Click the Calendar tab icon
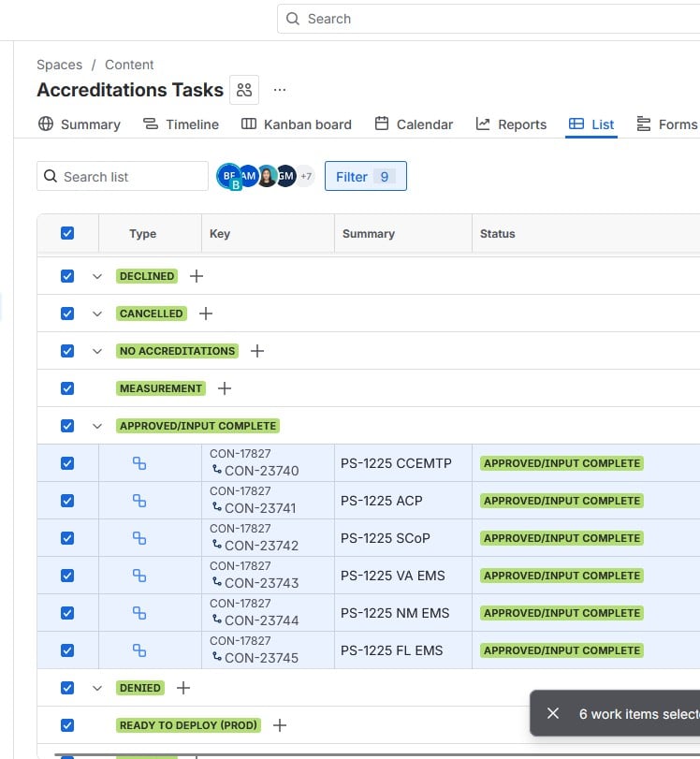700x759 pixels. click(382, 124)
